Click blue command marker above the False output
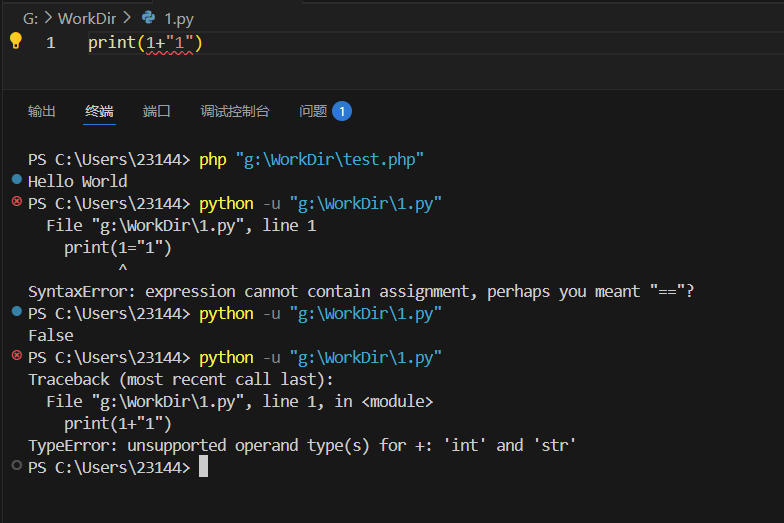The image size is (784, 523). (16, 312)
